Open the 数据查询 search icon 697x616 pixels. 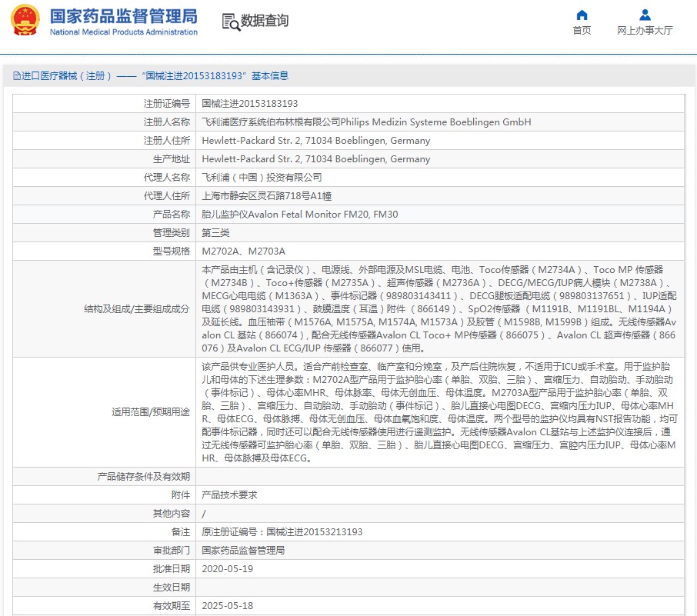(x=230, y=22)
